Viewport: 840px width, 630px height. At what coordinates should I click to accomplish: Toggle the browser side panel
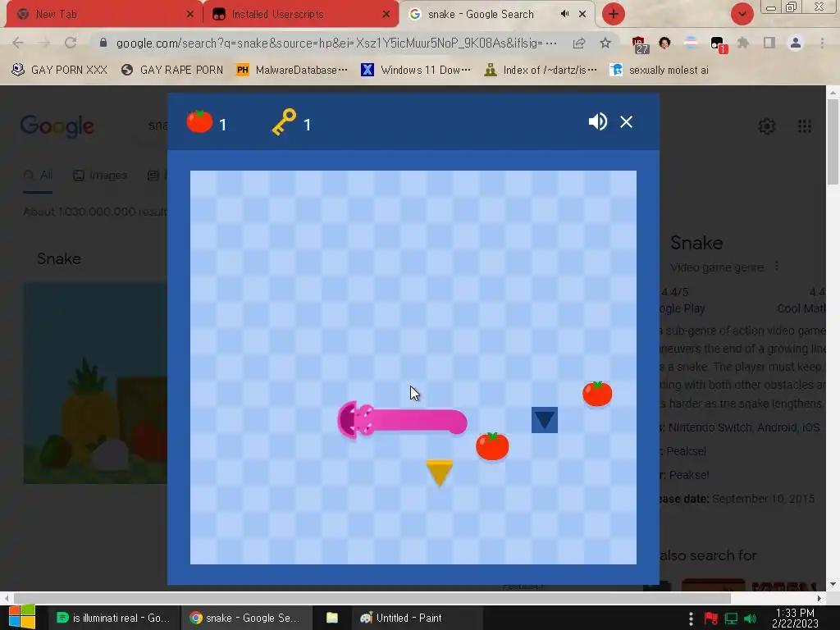(769, 43)
